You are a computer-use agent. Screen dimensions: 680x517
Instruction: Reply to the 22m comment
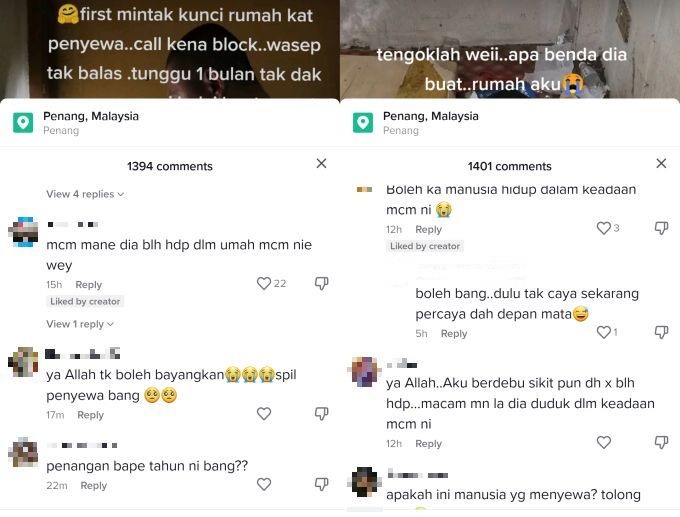tap(94, 485)
